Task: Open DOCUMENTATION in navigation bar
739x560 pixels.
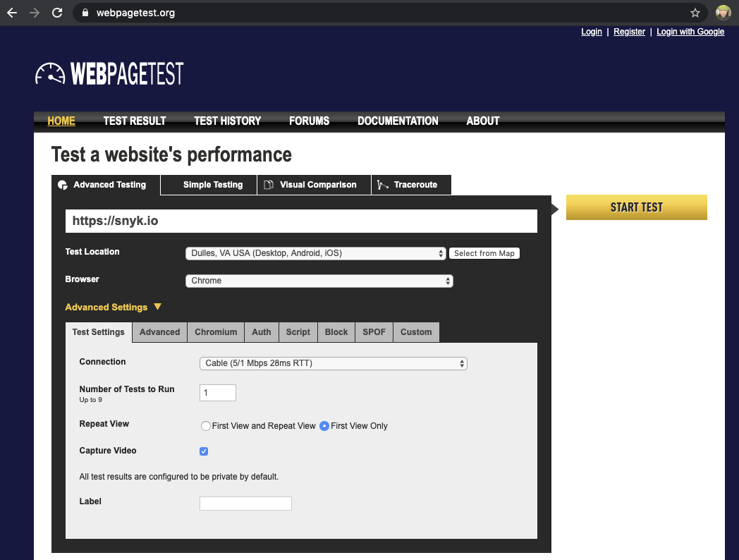Action: (x=398, y=121)
